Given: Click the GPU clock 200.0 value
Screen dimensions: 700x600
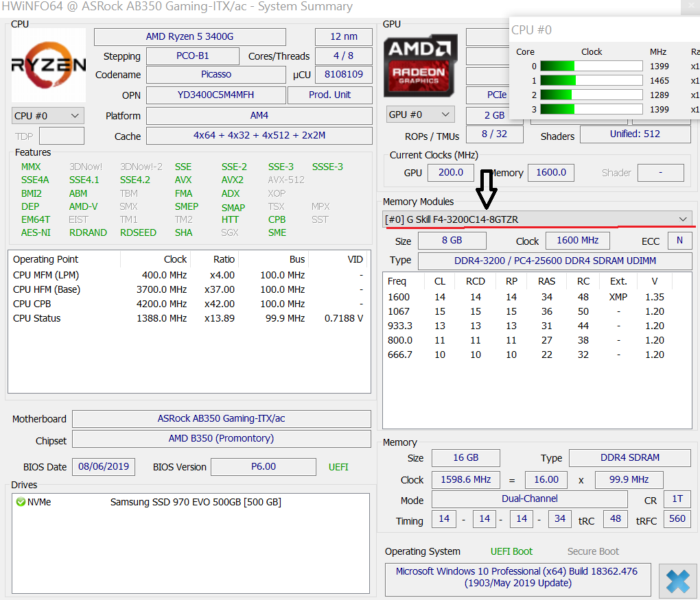Looking at the screenshot, I should point(451,173).
